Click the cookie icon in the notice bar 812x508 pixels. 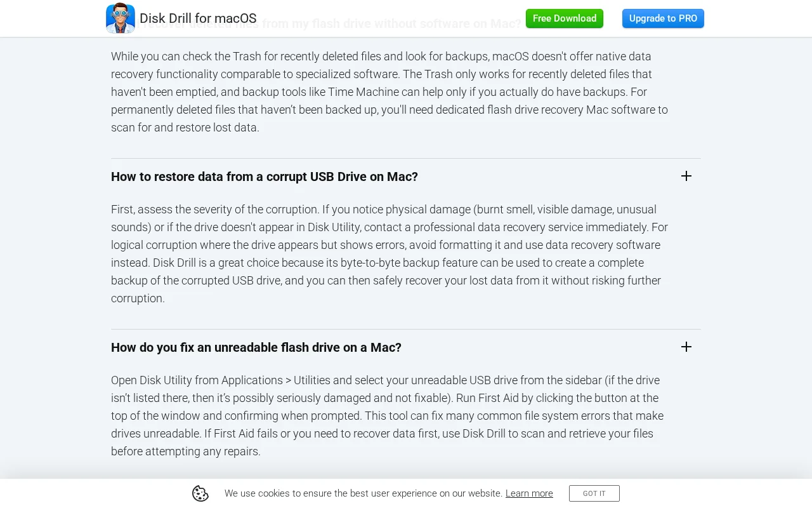[x=200, y=493]
